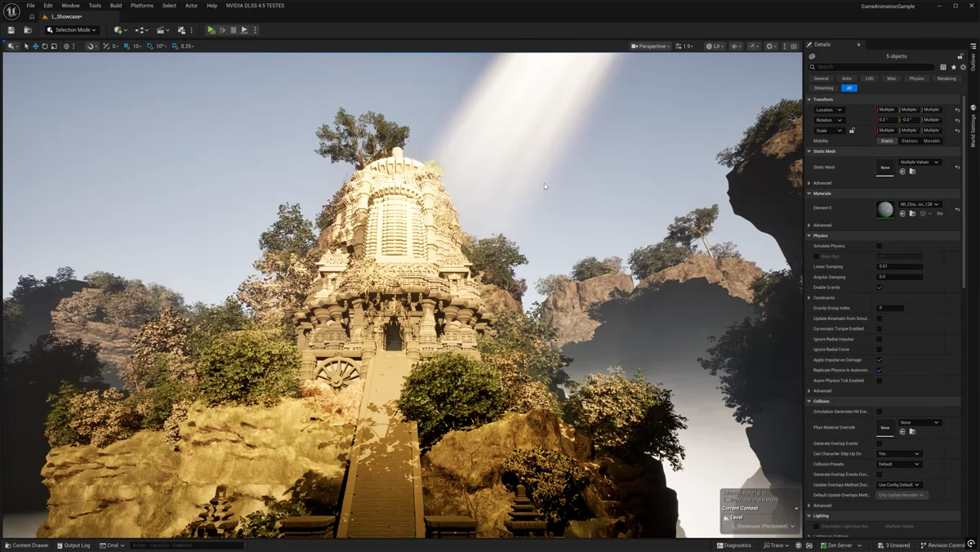Open the Lit view mode dropdown

tap(715, 47)
